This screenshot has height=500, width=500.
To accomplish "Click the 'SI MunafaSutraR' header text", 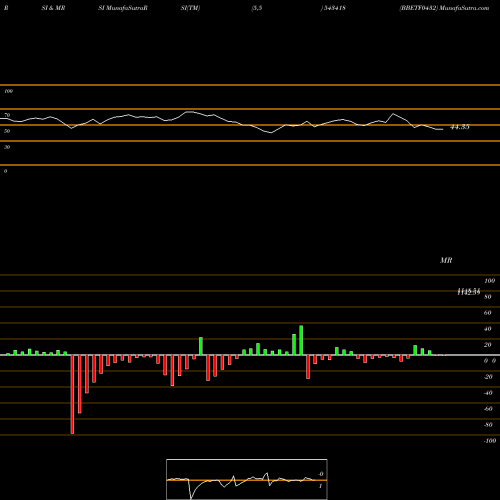I will point(123,8).
